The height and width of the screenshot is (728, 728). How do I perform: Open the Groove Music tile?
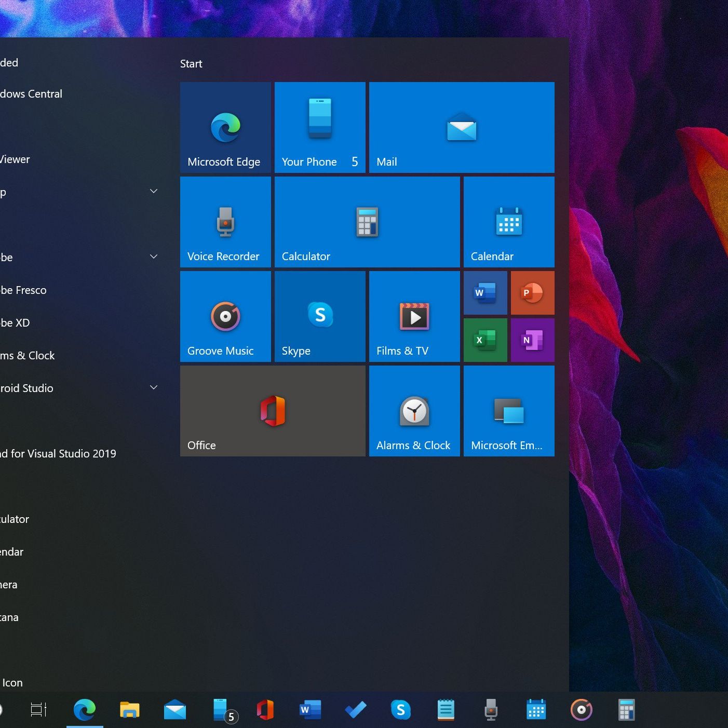(x=225, y=316)
